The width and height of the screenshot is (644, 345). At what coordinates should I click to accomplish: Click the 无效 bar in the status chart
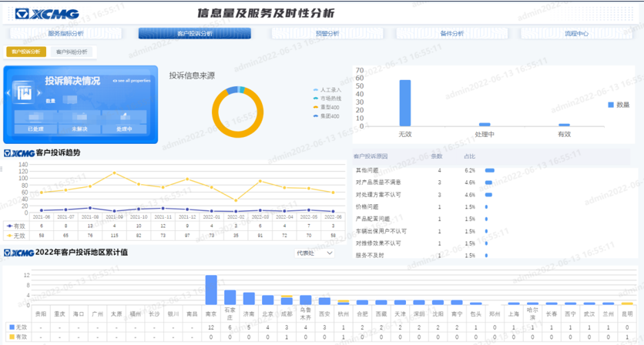coord(405,103)
